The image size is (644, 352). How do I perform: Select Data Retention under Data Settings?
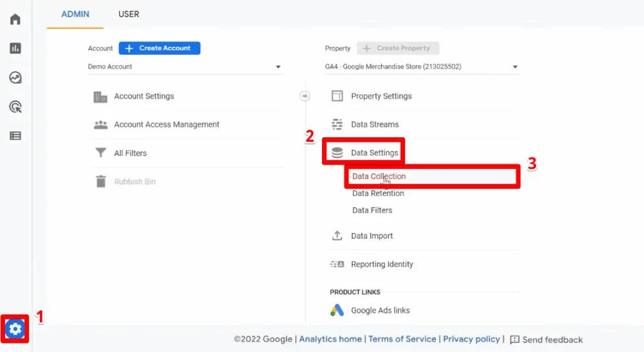pos(378,193)
